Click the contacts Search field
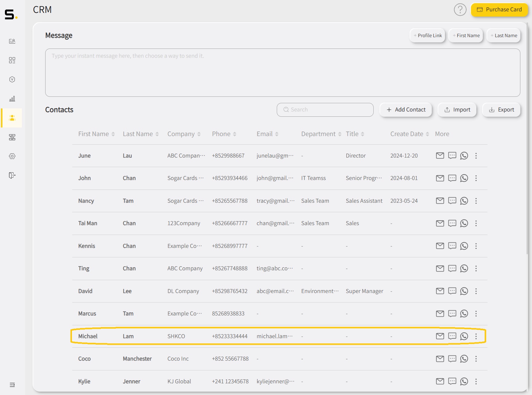 click(x=325, y=110)
